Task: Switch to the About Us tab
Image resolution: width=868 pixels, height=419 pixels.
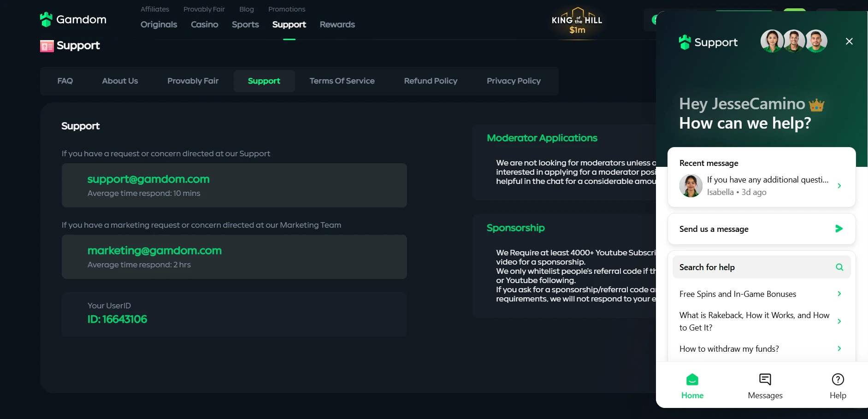Action: pos(120,81)
